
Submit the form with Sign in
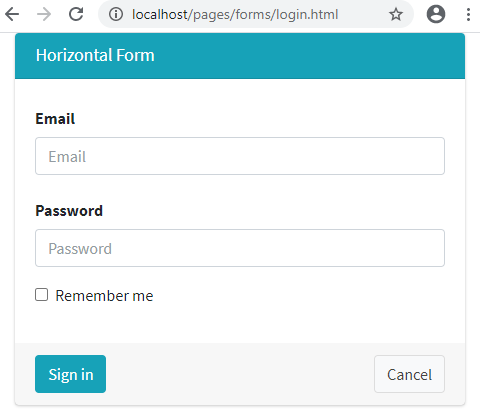pyautogui.click(x=71, y=374)
